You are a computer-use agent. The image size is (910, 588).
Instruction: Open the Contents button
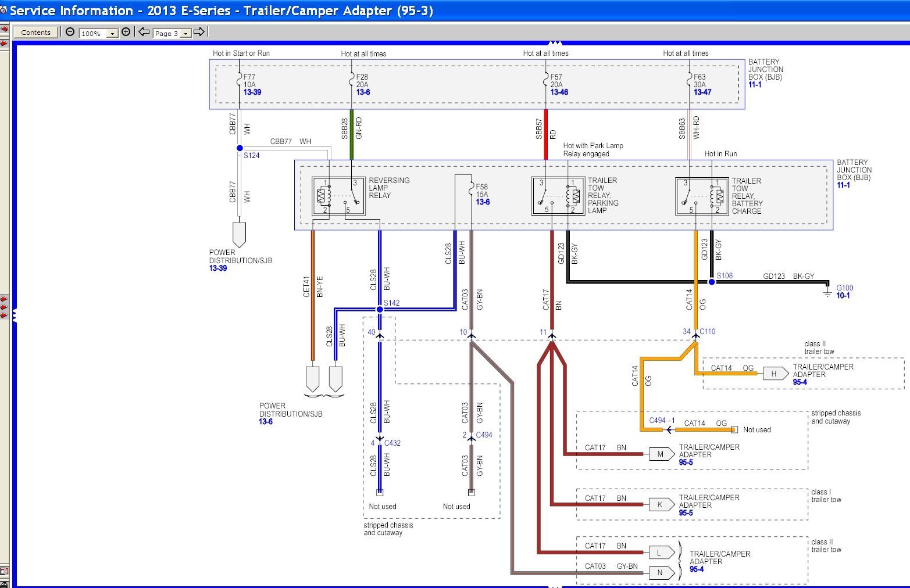pos(35,33)
